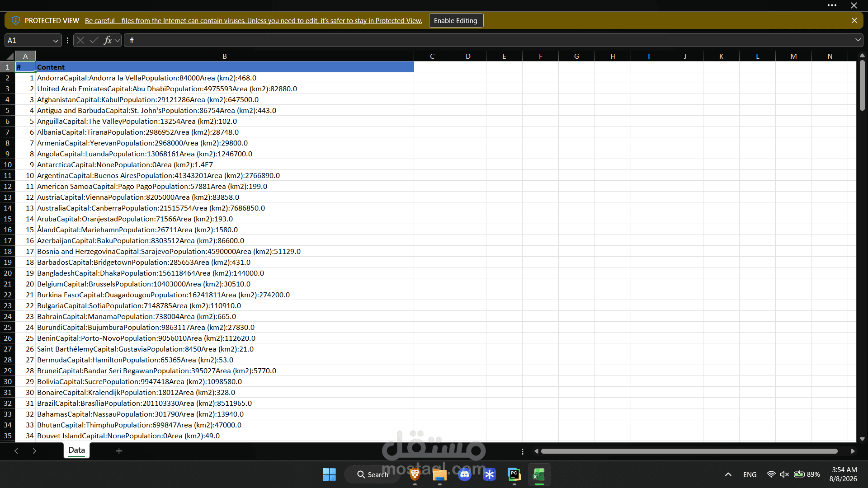The width and height of the screenshot is (868, 488).
Task: Click the Enter checkmark in formula bar
Action: pyautogui.click(x=94, y=40)
